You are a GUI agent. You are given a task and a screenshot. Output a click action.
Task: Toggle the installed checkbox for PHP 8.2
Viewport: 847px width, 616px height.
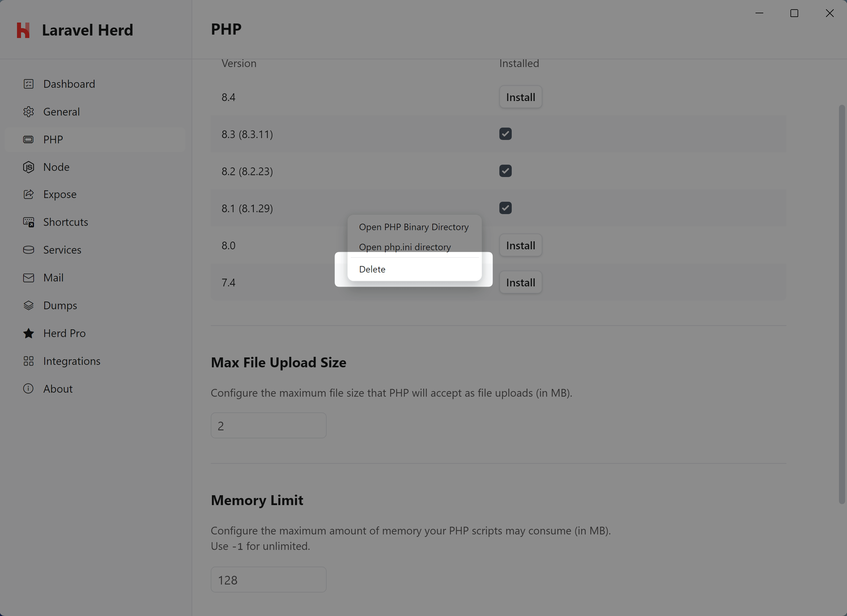[x=505, y=171]
